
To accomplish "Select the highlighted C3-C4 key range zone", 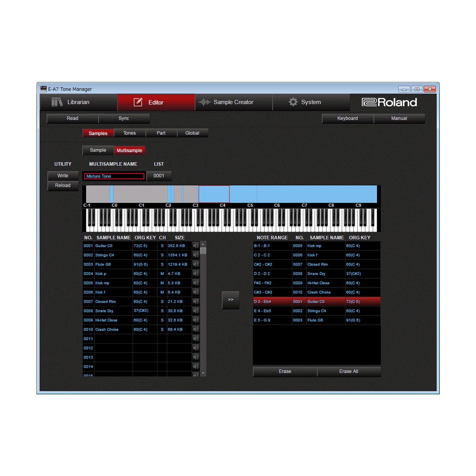I will [214, 194].
